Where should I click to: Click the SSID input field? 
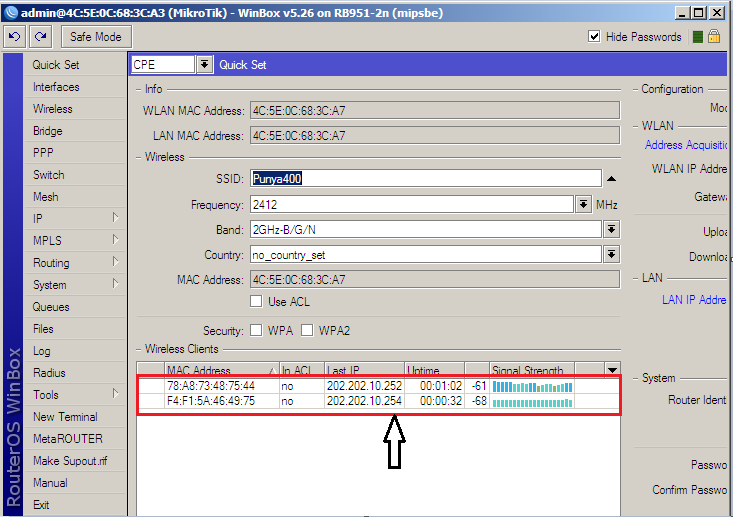426,179
